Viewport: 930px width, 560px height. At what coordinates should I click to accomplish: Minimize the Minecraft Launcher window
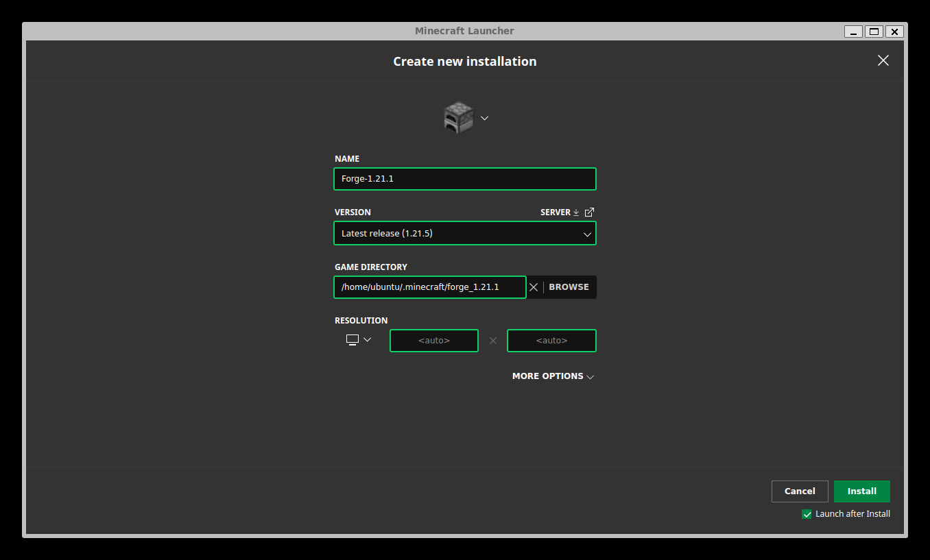click(x=853, y=32)
